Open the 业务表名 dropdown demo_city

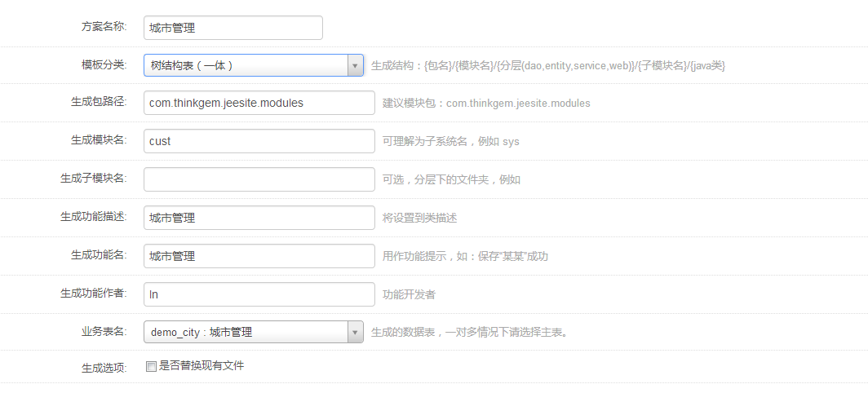(254, 332)
